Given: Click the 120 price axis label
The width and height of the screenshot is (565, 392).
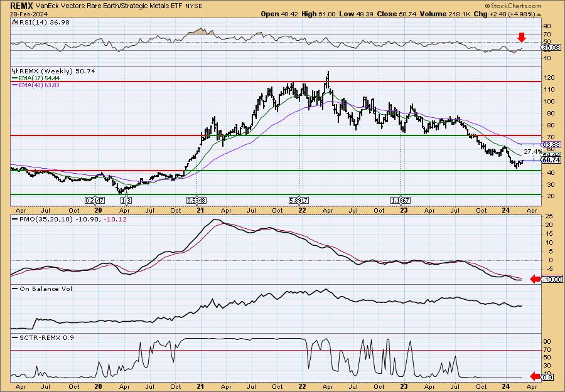Looking at the screenshot, I should point(549,78).
